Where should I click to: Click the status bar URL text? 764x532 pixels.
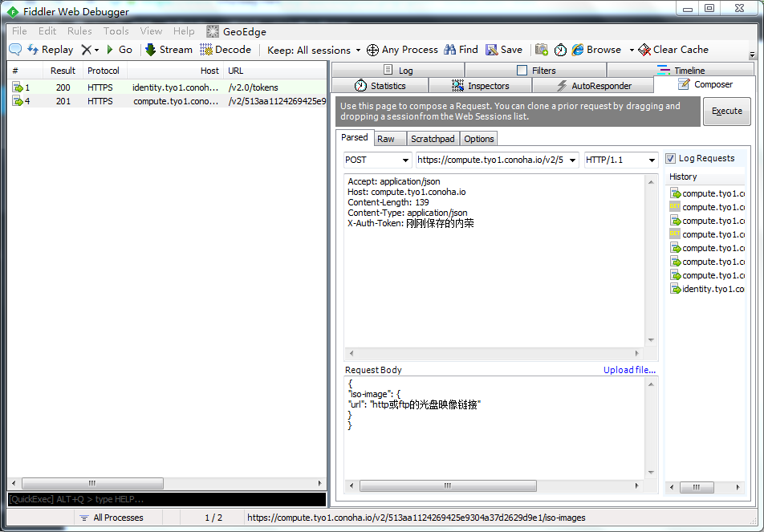tap(416, 518)
